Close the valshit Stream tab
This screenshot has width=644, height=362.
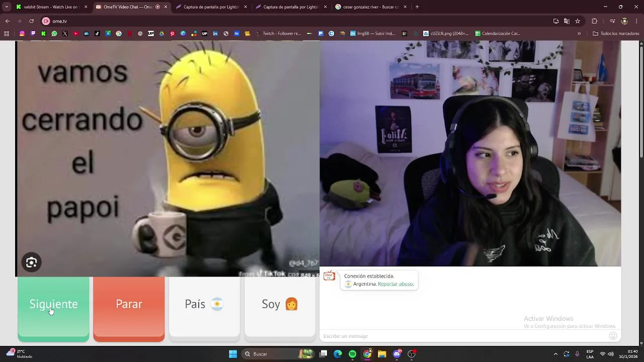[x=86, y=7]
